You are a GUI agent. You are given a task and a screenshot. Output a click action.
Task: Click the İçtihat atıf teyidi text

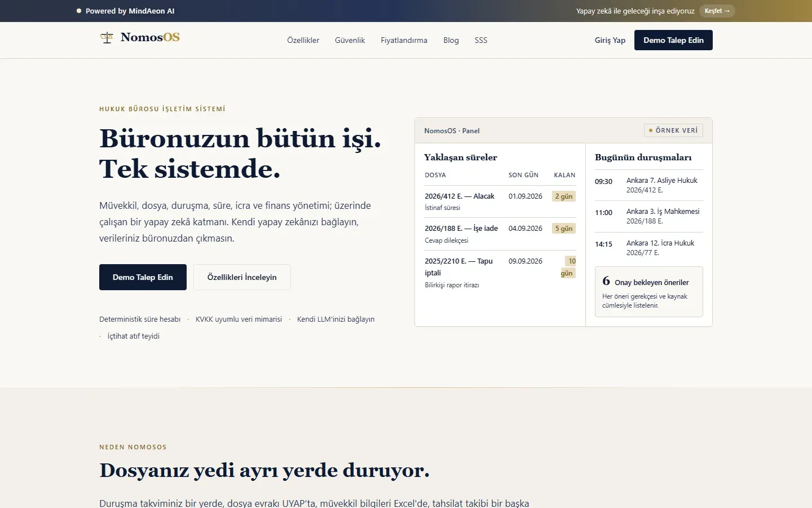pos(134,336)
